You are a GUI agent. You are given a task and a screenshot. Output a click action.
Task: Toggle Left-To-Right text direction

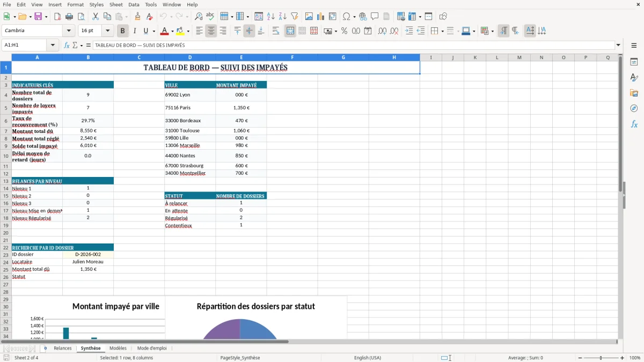point(503,31)
